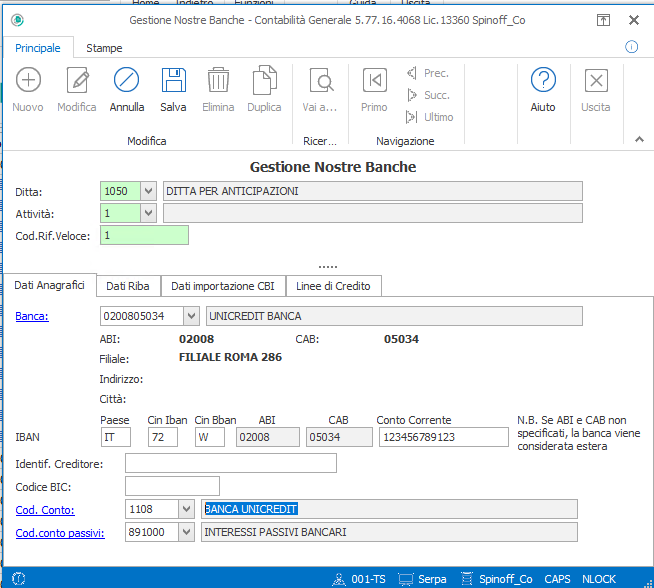Click the five-dot splitter handle
654x588 pixels.
point(328,266)
